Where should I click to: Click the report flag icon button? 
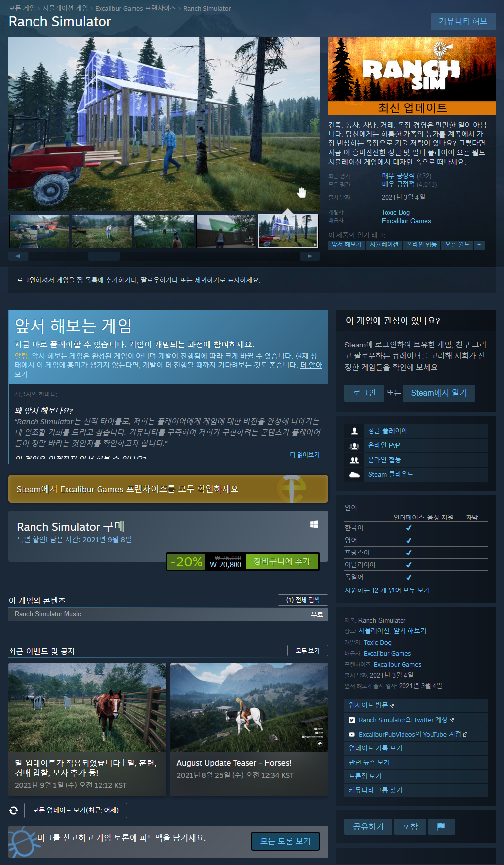(441, 827)
